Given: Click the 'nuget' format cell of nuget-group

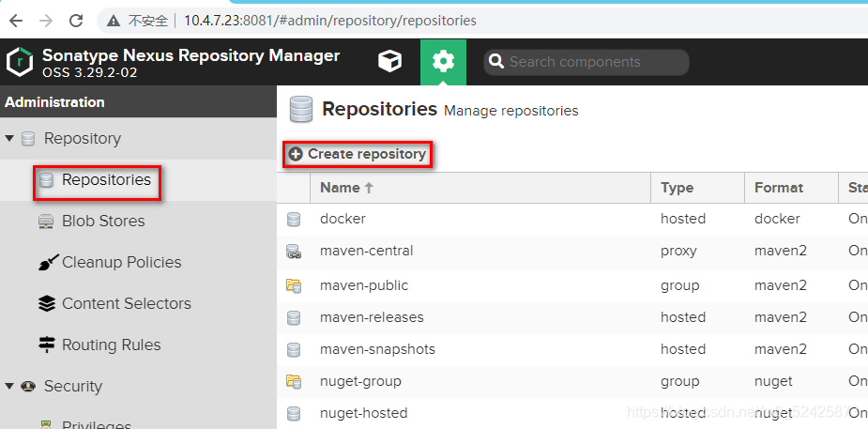Looking at the screenshot, I should pos(773,382).
